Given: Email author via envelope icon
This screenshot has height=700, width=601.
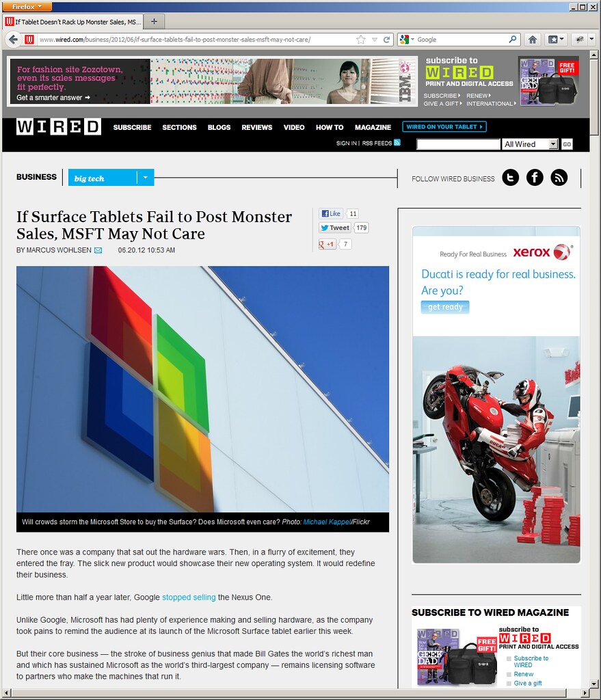Looking at the screenshot, I should pos(98,250).
